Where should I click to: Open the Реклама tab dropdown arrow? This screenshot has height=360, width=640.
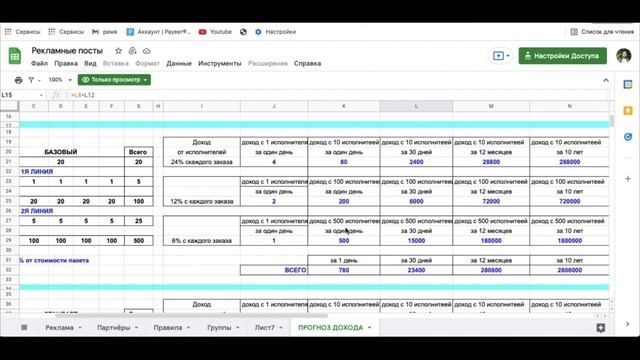click(x=80, y=328)
